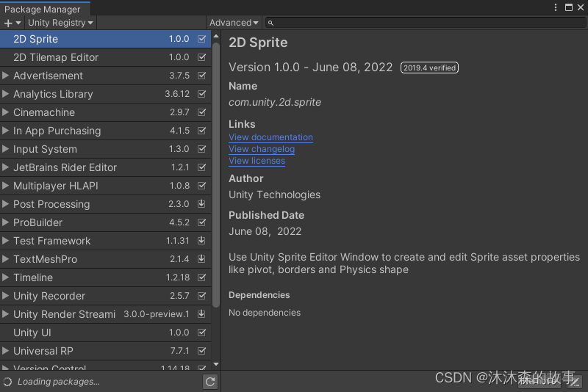Open View documentation link

point(270,137)
